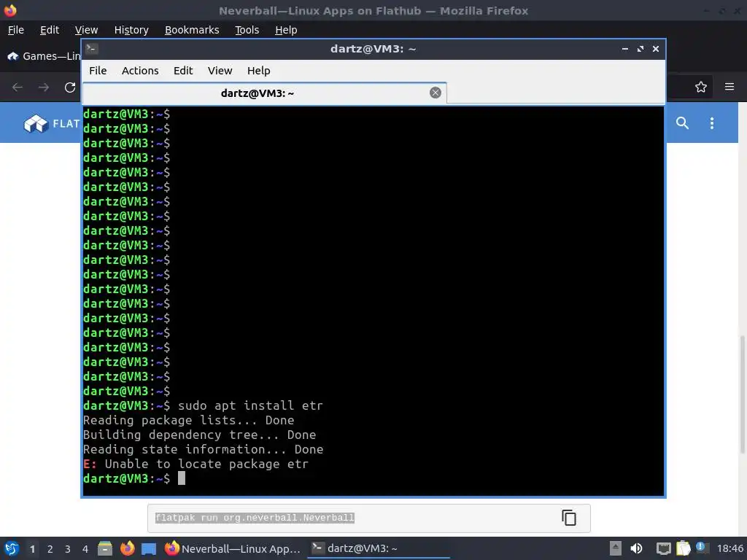Open the Lubuntu start menu
This screenshot has height=560, width=747.
pos(11,548)
